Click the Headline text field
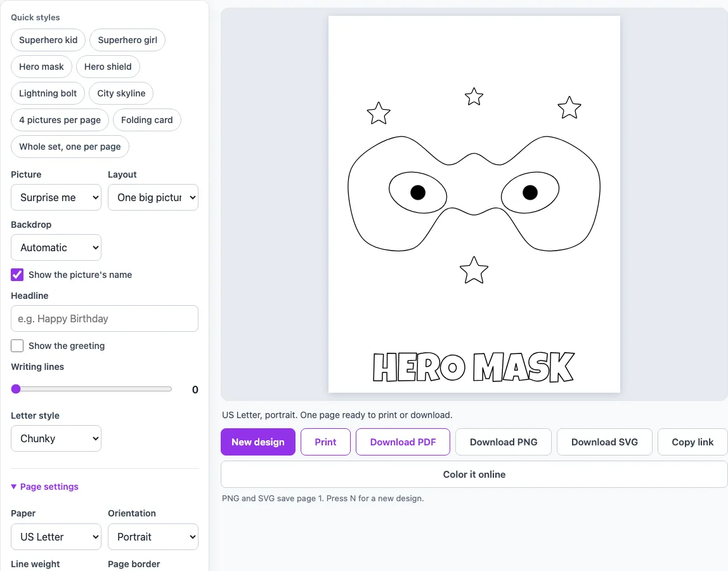This screenshot has width=728, height=571. [105, 318]
